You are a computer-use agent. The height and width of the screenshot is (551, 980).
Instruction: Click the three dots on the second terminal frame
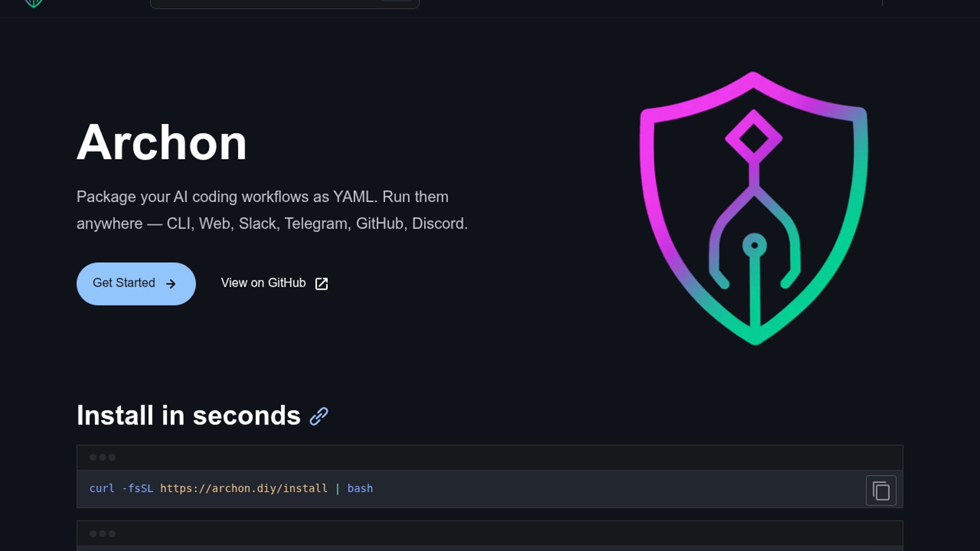pyautogui.click(x=103, y=534)
